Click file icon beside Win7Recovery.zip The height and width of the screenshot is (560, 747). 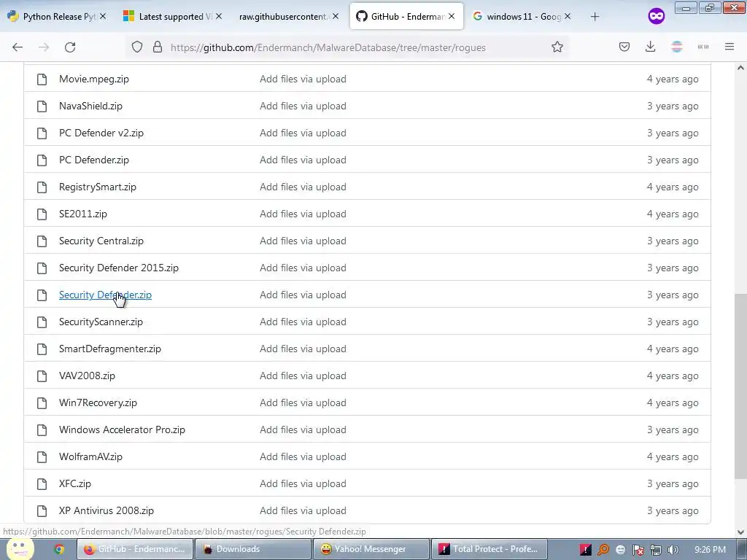[x=42, y=403]
